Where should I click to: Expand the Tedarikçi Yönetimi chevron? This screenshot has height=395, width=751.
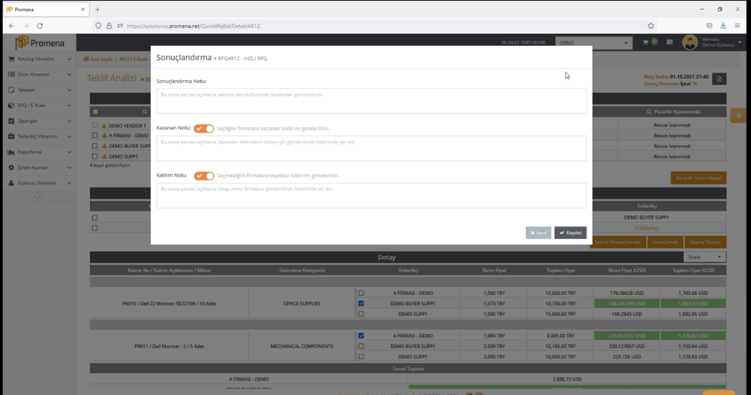69,136
